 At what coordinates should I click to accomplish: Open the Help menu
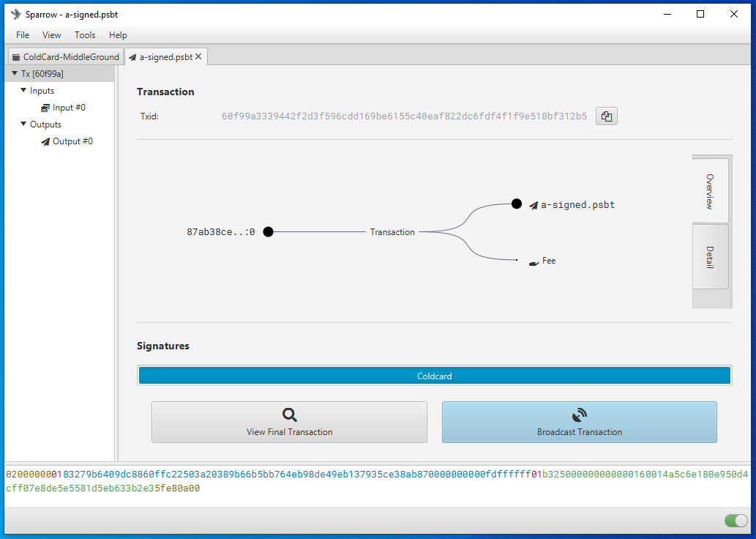click(118, 34)
